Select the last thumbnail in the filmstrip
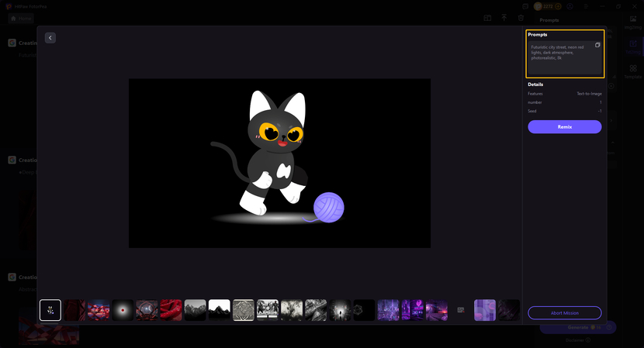 [x=509, y=310]
